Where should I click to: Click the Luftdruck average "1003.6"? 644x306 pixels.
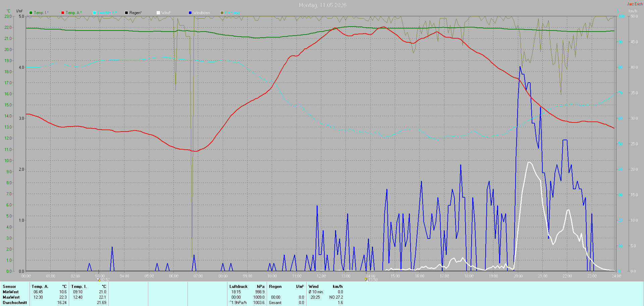[259, 303]
